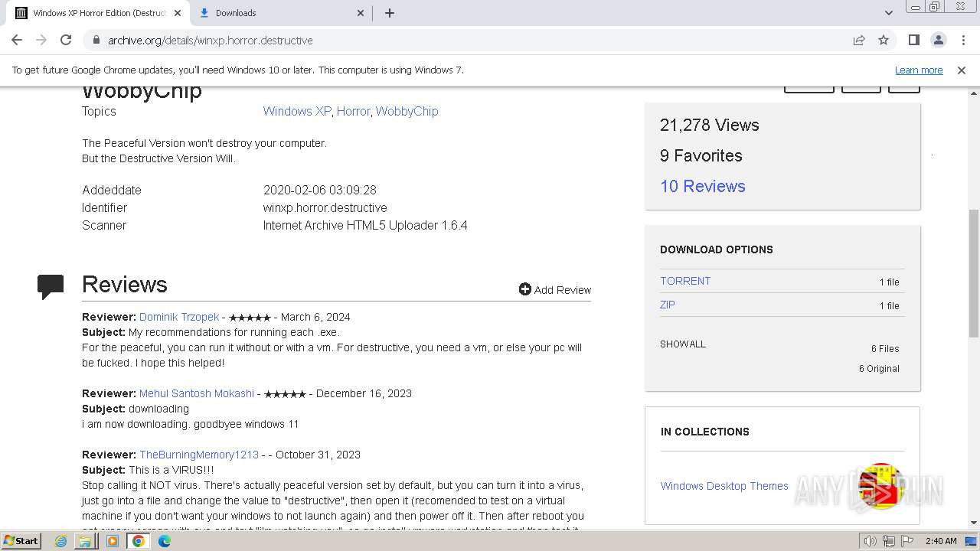Jump to 10 Reviews link
The image size is (980, 551).
pos(702,186)
